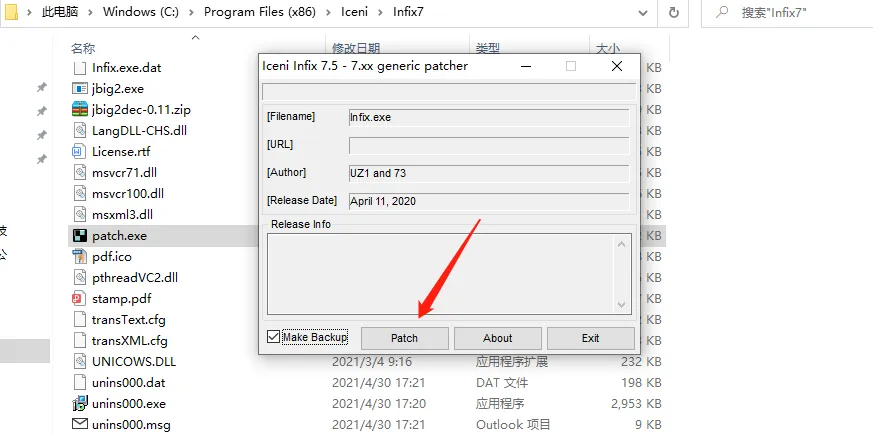This screenshot has height=438, width=873.
Task: Click Release Info scrollbar down arrow
Action: [622, 304]
